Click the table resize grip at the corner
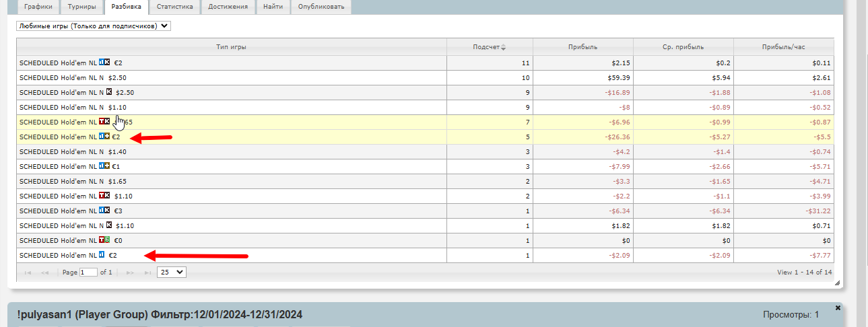 click(837, 283)
